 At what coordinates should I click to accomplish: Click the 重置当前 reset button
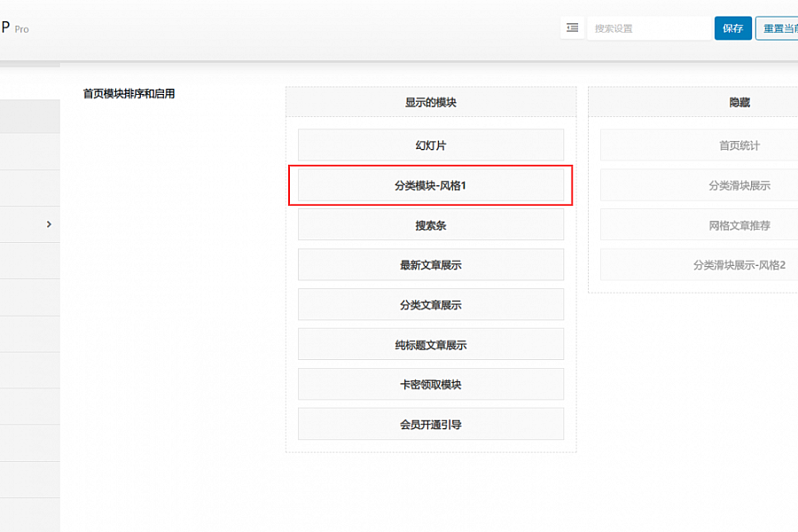776,28
